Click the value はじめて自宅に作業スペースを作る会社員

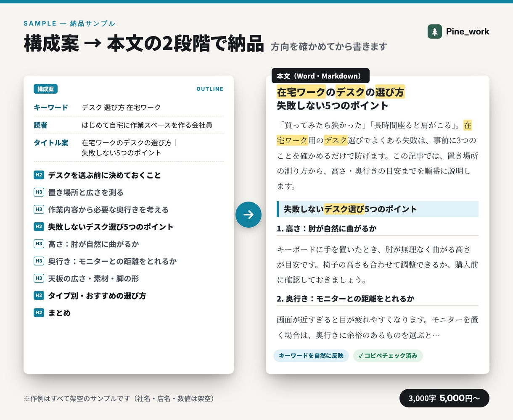pos(147,125)
